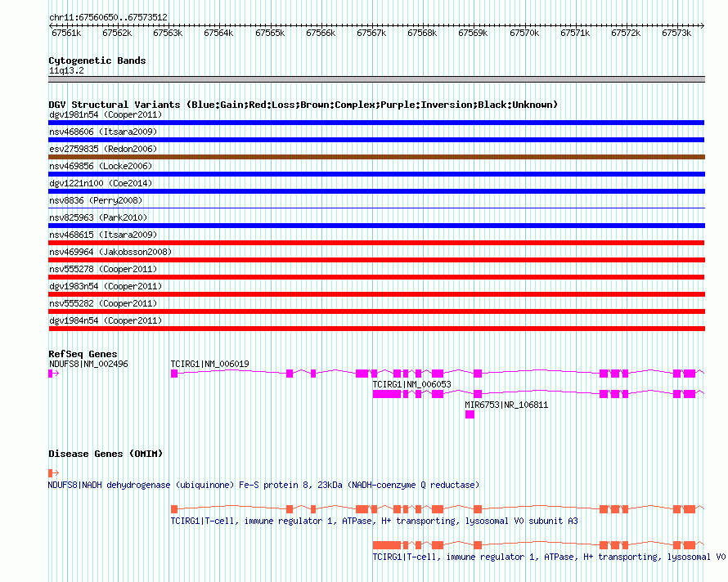Click the nsv8836 (Perry2008) variant label

point(96,200)
